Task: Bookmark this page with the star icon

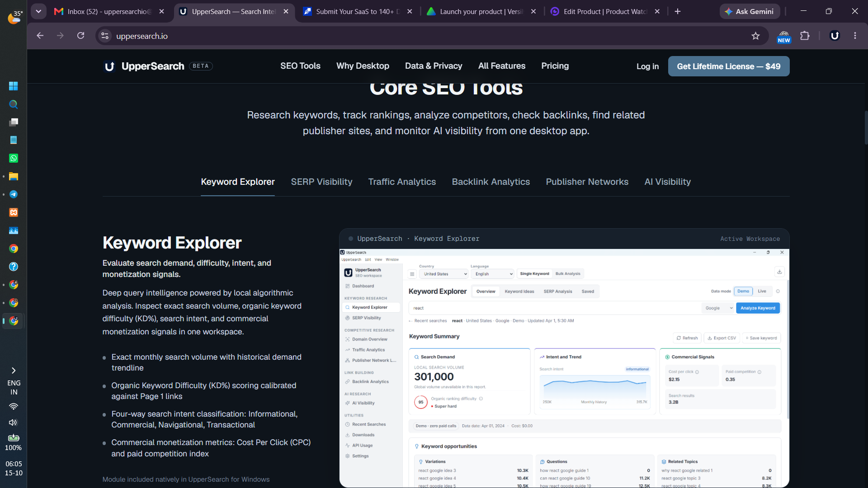Action: [755, 36]
